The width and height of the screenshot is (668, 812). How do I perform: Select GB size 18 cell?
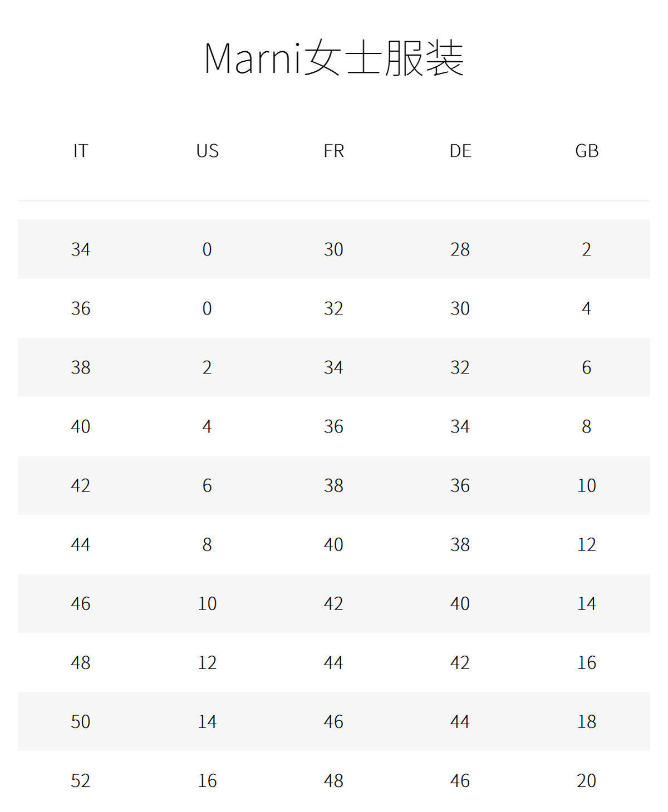tap(587, 721)
